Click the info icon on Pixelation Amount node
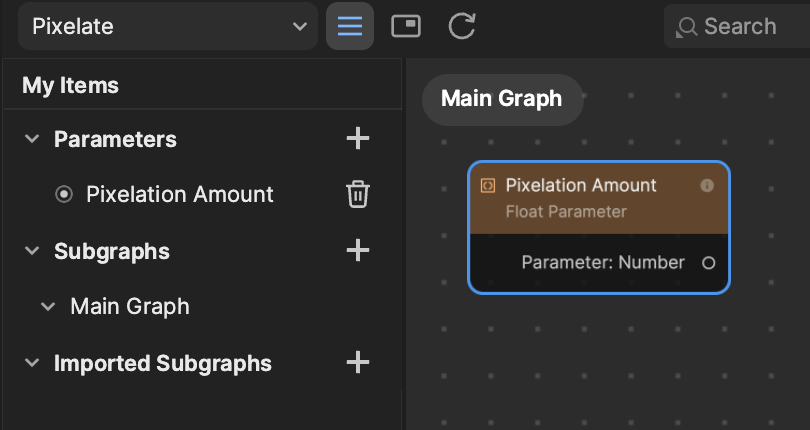Image resolution: width=810 pixels, height=430 pixels. tap(707, 186)
